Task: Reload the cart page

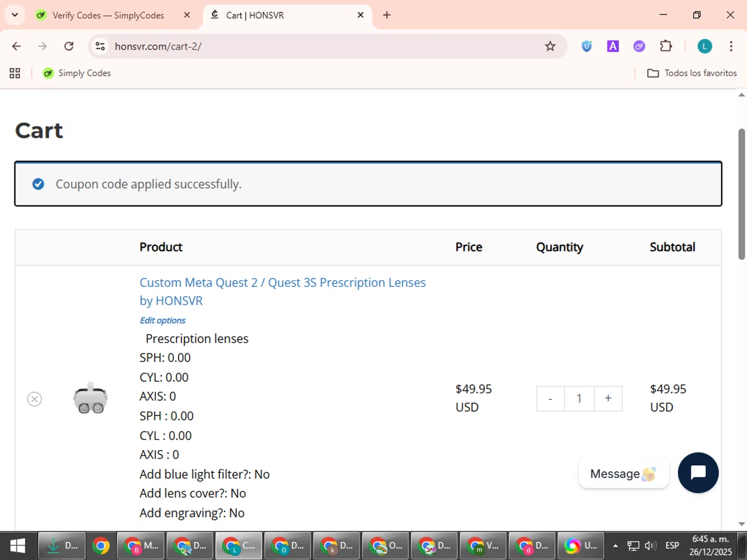Action: [x=69, y=46]
